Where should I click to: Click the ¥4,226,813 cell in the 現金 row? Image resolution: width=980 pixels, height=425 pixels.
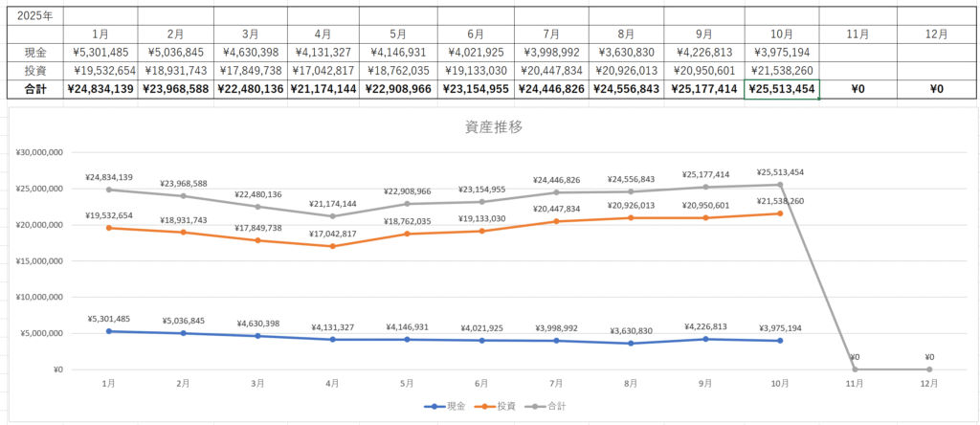click(x=703, y=52)
